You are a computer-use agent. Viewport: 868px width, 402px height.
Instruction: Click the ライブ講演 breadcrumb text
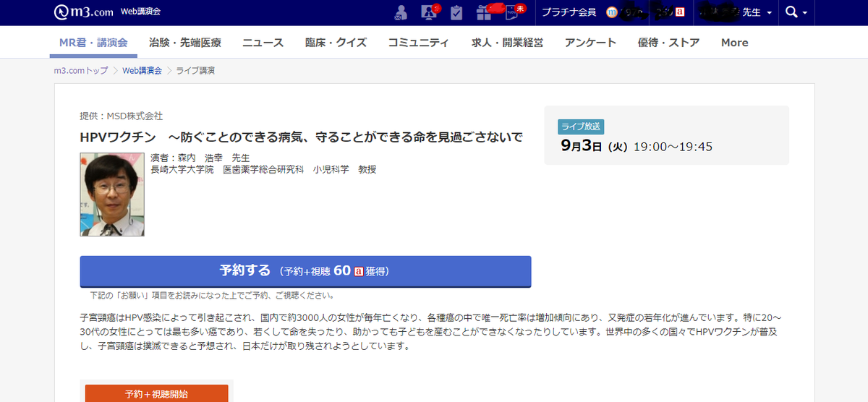click(195, 70)
